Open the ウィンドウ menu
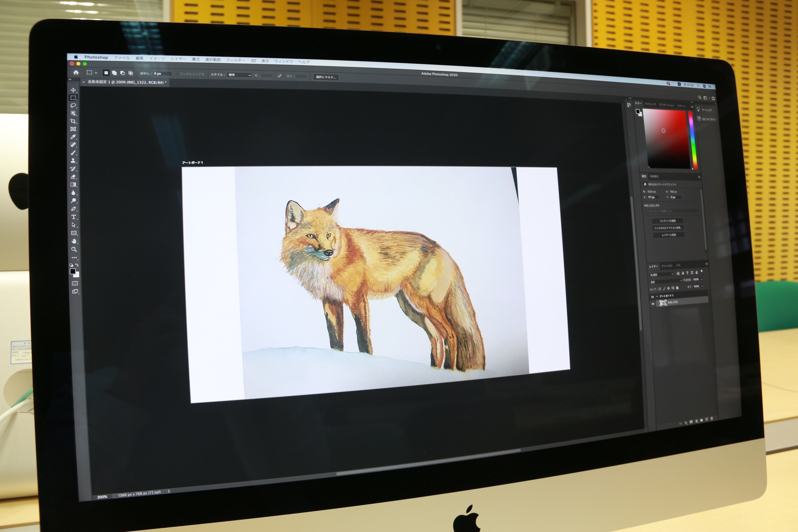 pos(283,61)
